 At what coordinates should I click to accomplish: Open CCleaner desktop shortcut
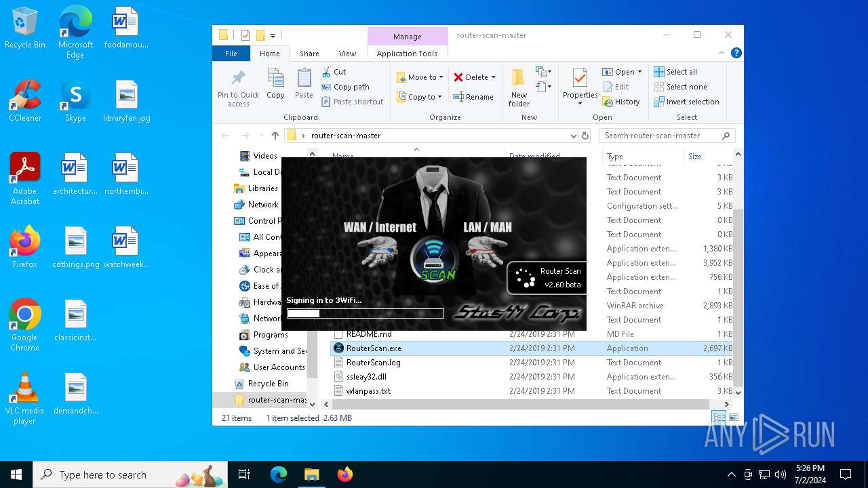point(25,102)
